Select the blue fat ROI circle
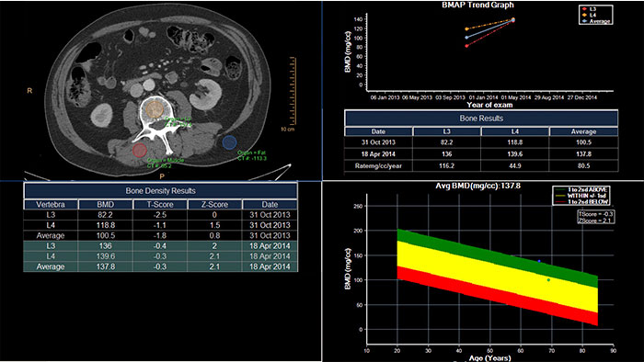644x362 pixels. point(229,142)
